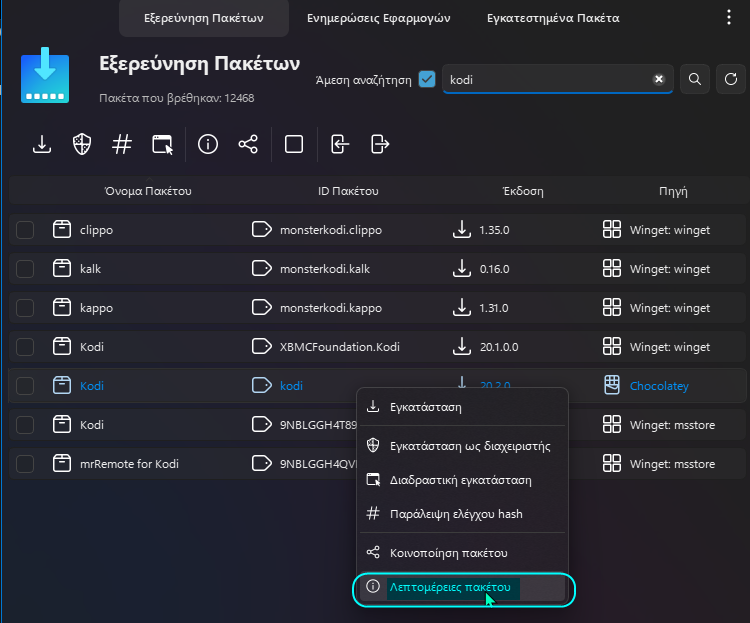Click the select all square toolbar icon
The width and height of the screenshot is (750, 623).
click(294, 144)
